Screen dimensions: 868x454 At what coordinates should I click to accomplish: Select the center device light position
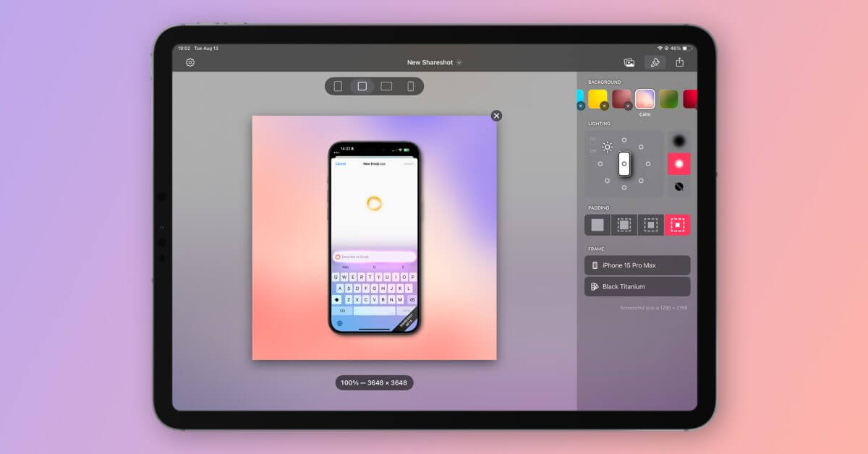624,163
